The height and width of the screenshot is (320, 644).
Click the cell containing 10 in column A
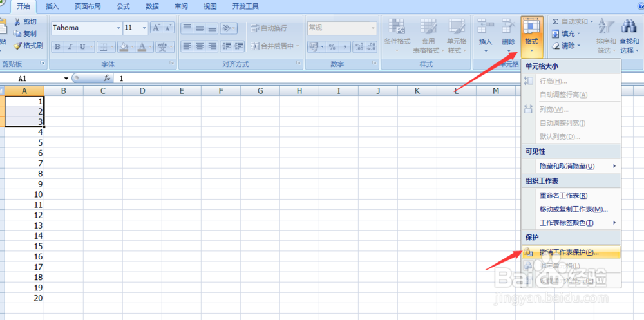point(24,194)
